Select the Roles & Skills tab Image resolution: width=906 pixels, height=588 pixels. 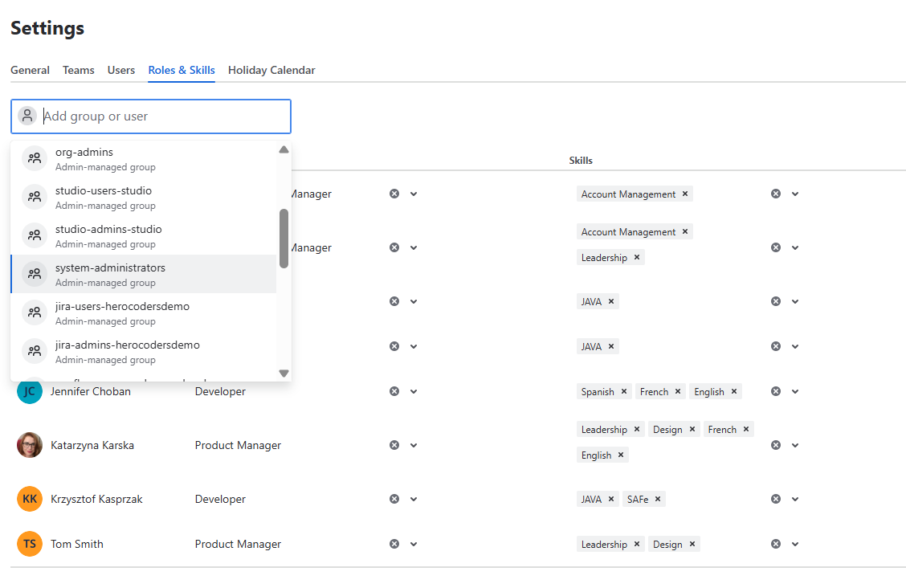(x=182, y=70)
